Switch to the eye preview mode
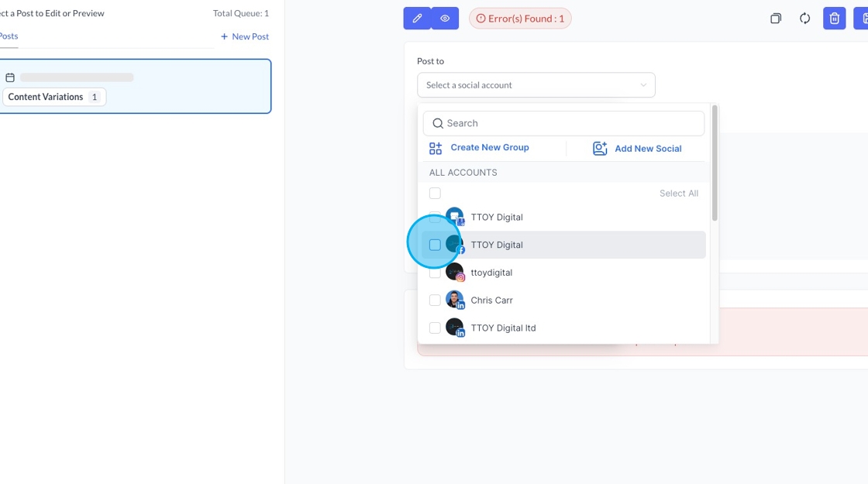Viewport: 868px width, 484px height. pos(445,19)
